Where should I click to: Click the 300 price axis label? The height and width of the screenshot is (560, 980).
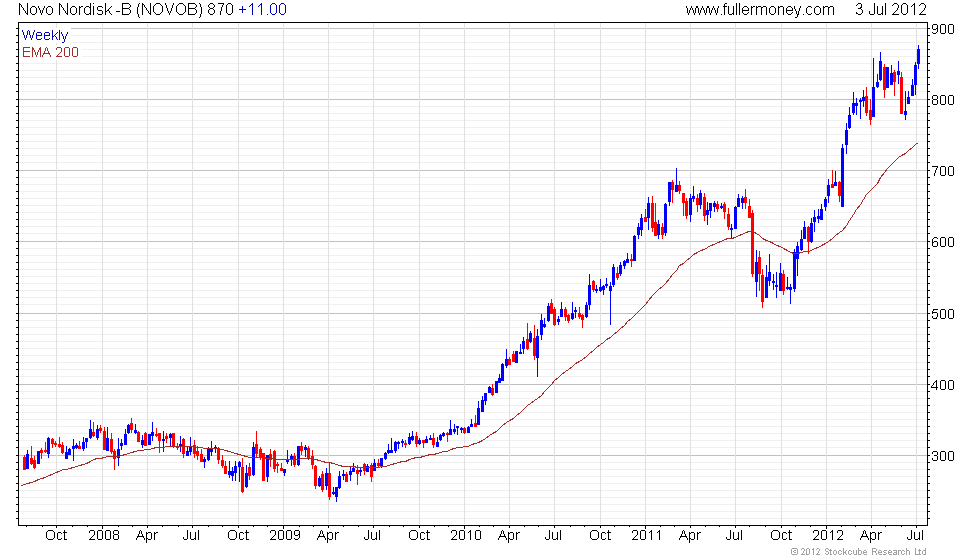click(x=942, y=456)
